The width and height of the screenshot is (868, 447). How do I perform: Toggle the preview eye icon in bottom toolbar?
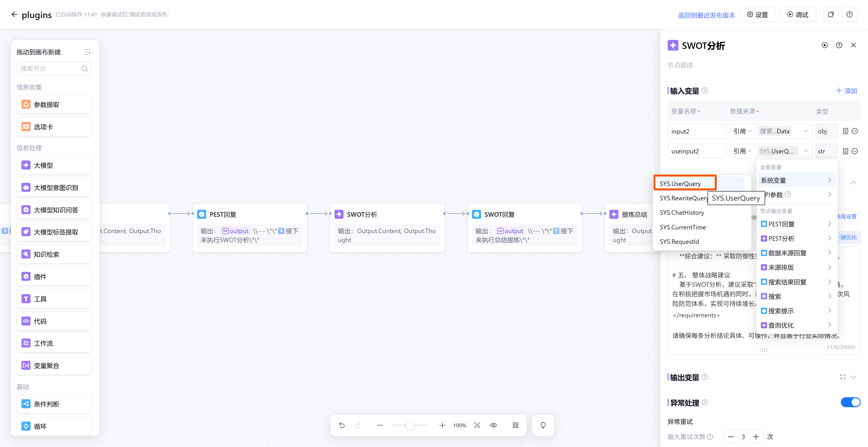pos(493,426)
